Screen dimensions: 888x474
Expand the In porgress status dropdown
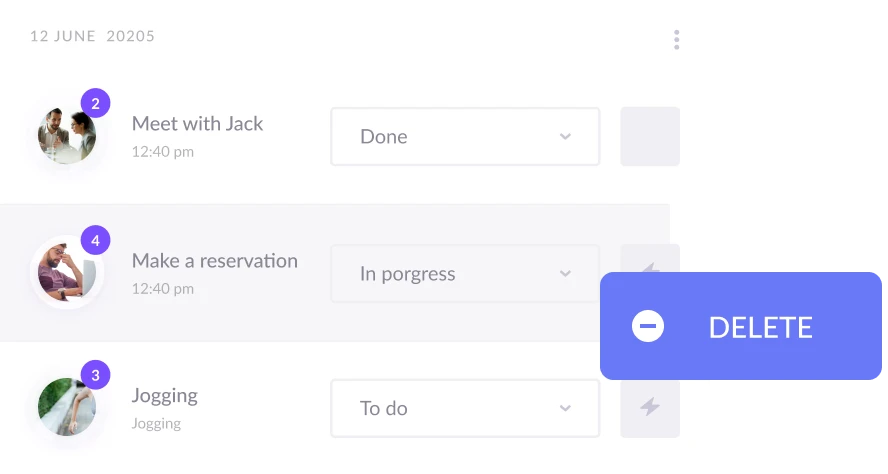pos(465,273)
